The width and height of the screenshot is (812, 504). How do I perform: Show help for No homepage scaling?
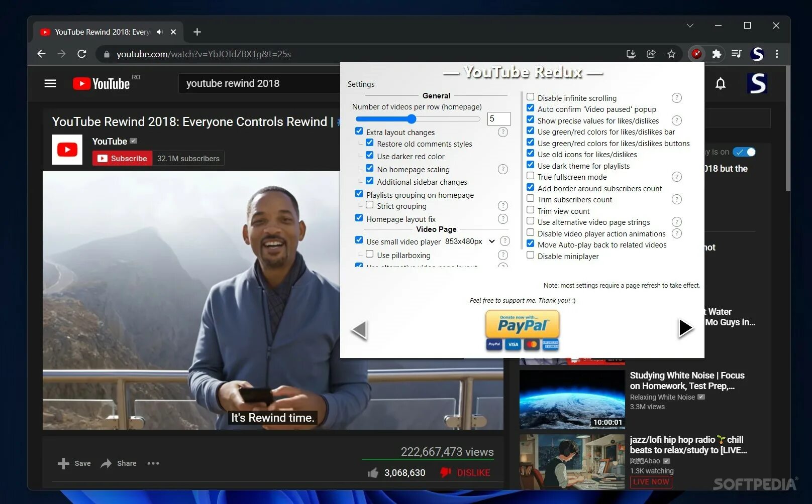click(503, 169)
